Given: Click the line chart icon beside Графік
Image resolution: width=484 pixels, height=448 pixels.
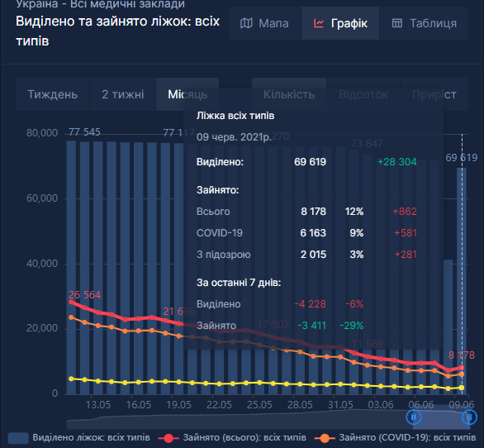Looking at the screenshot, I should [319, 23].
